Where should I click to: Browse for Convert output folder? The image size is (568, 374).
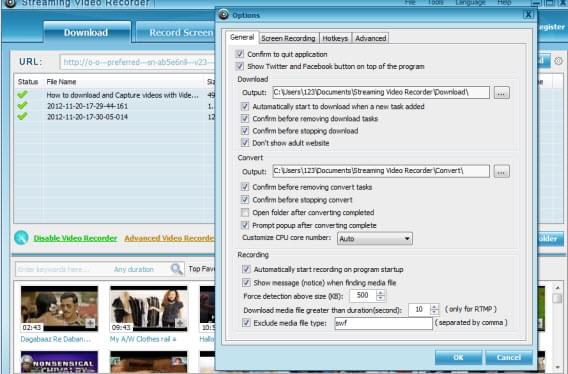501,171
